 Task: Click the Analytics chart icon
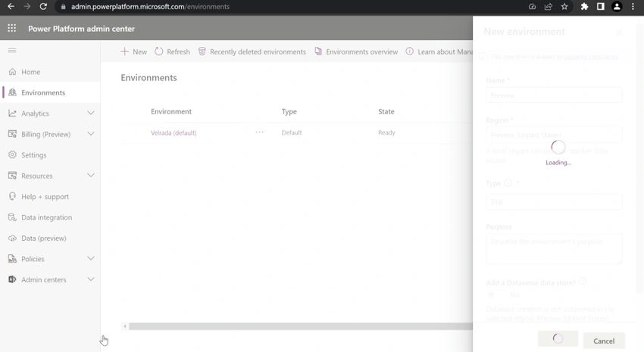tap(12, 114)
